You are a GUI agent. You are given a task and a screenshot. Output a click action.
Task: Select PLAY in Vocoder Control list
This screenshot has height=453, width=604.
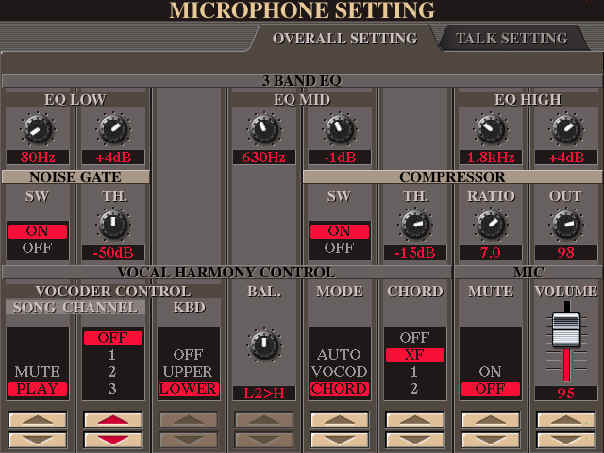[x=37, y=389]
